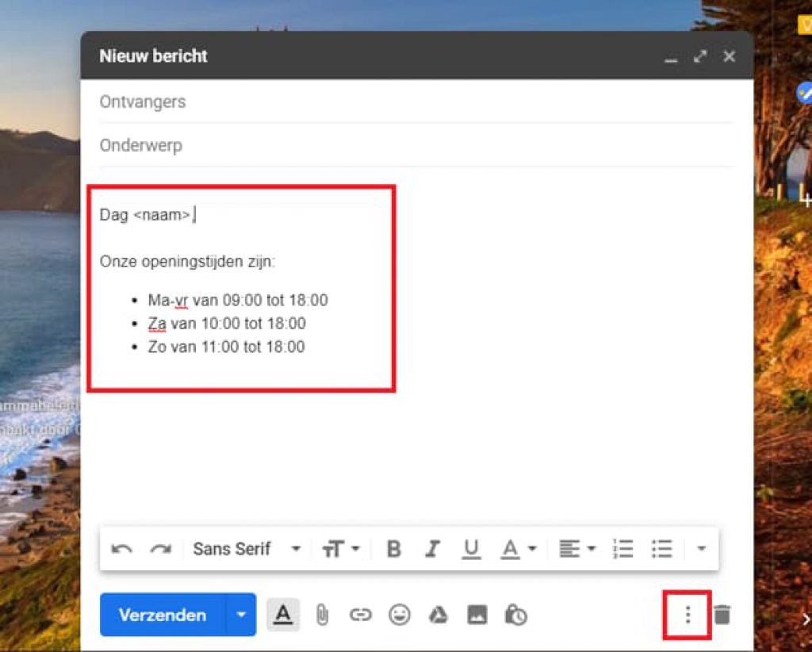Insert a link with the chain icon
Viewport: 812px width, 652px height.
(361, 615)
